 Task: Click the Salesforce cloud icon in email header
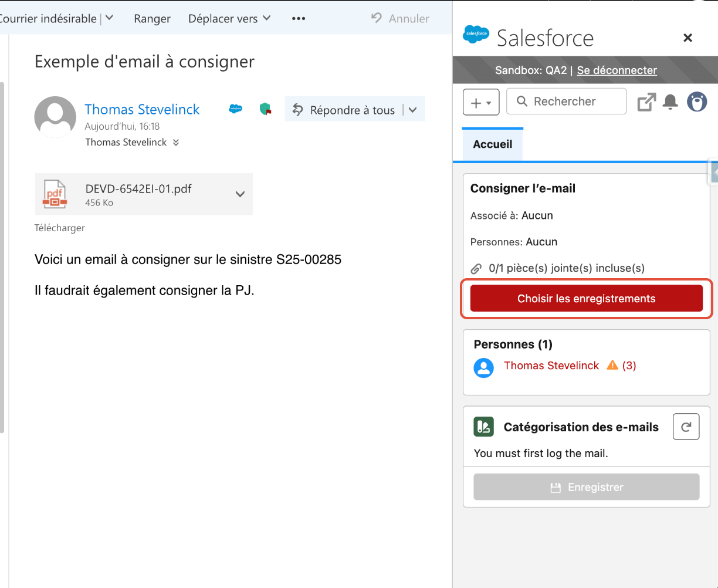(235, 109)
